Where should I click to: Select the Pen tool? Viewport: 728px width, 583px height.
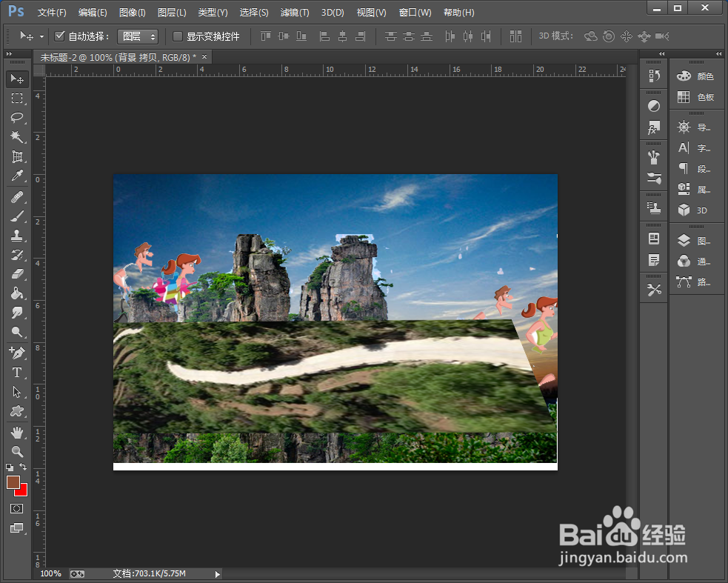pos(17,353)
